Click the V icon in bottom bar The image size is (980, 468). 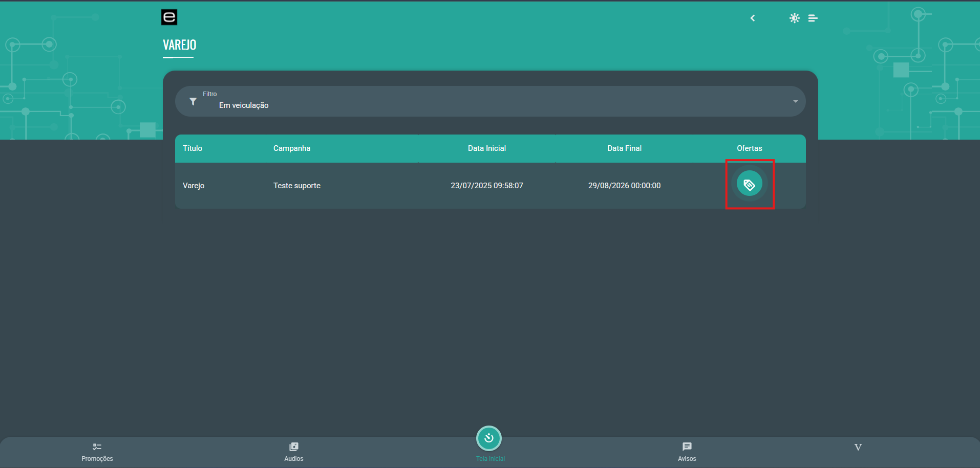[858, 448]
